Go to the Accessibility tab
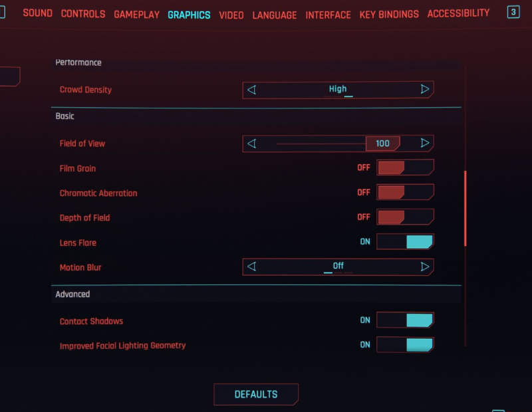The height and width of the screenshot is (412, 532). [x=458, y=13]
